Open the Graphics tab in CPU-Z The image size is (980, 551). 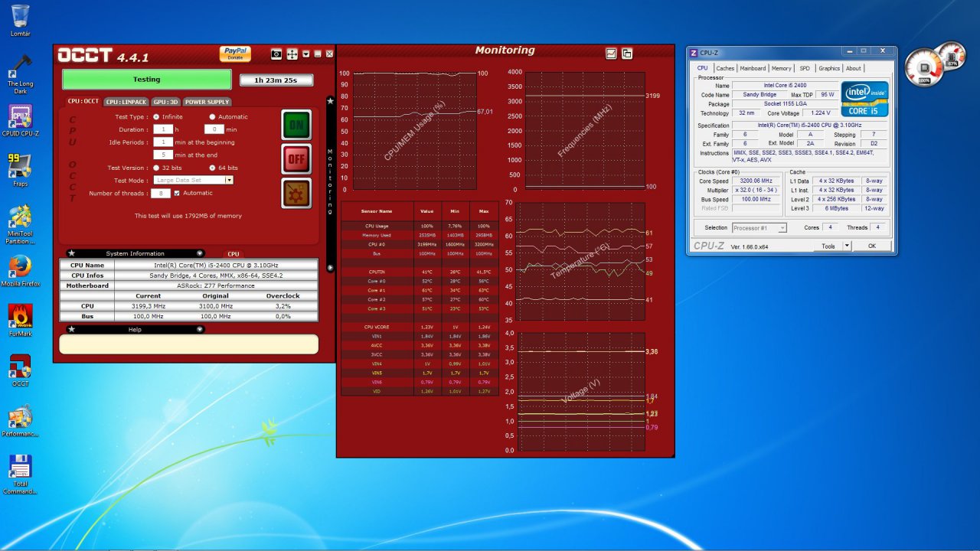829,68
